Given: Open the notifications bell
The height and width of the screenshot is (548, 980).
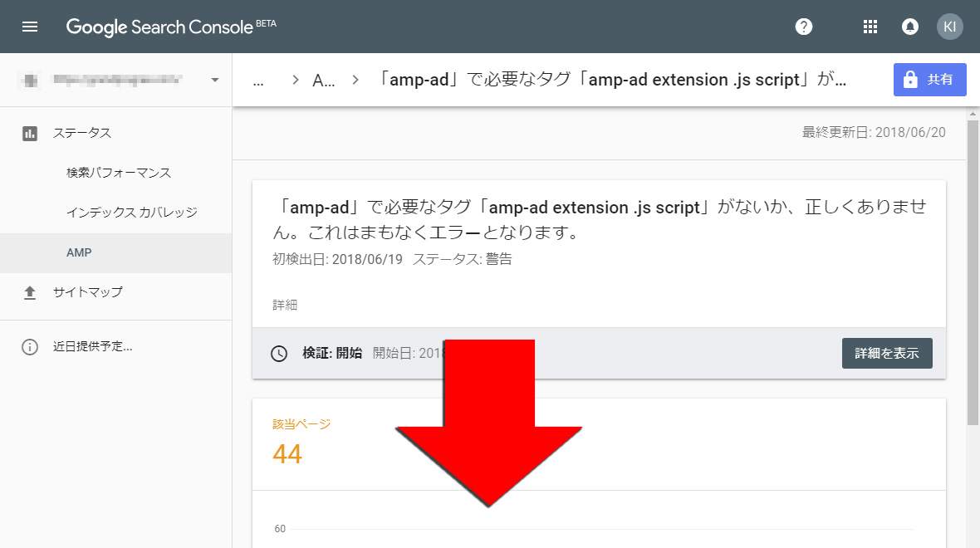Looking at the screenshot, I should pyautogui.click(x=909, y=27).
